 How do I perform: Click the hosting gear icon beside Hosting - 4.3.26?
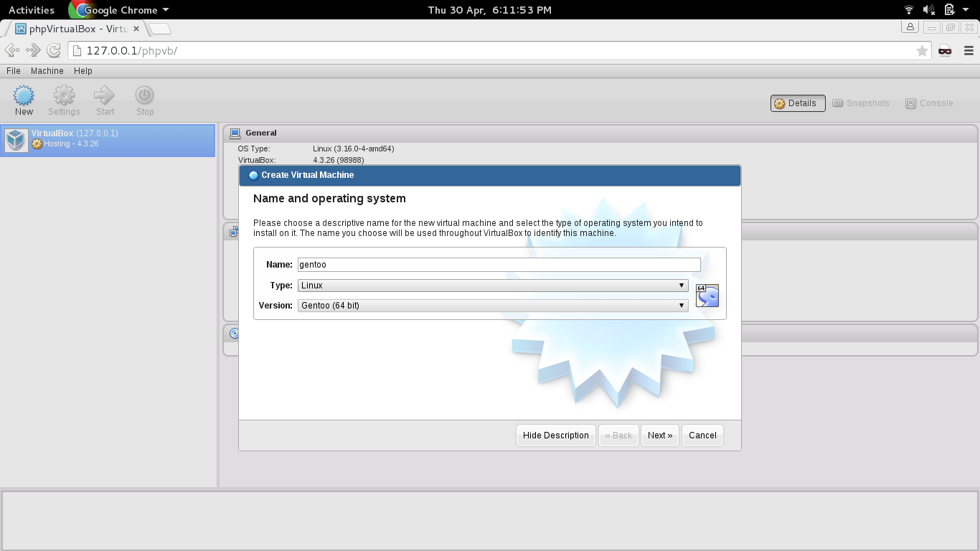[x=37, y=144]
